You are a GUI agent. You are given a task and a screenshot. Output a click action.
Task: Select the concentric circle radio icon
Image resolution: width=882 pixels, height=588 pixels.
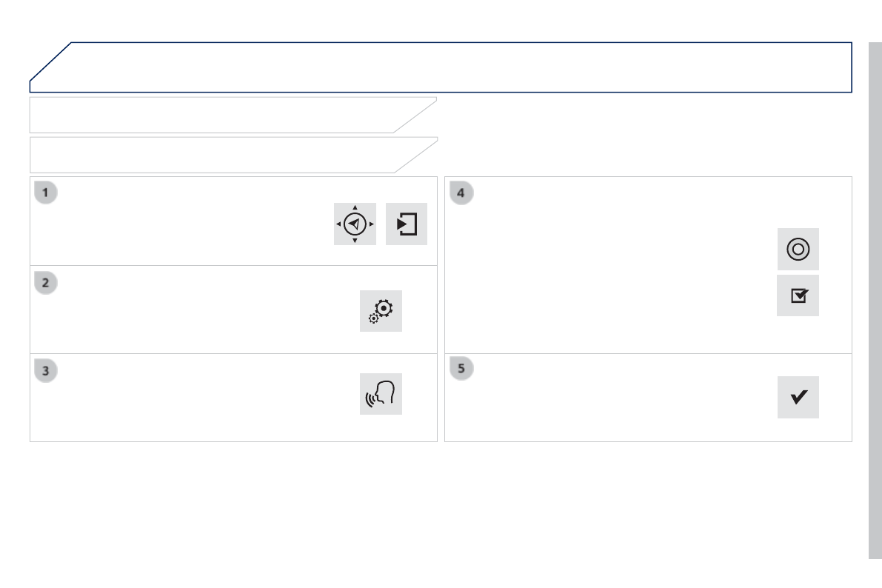point(798,250)
